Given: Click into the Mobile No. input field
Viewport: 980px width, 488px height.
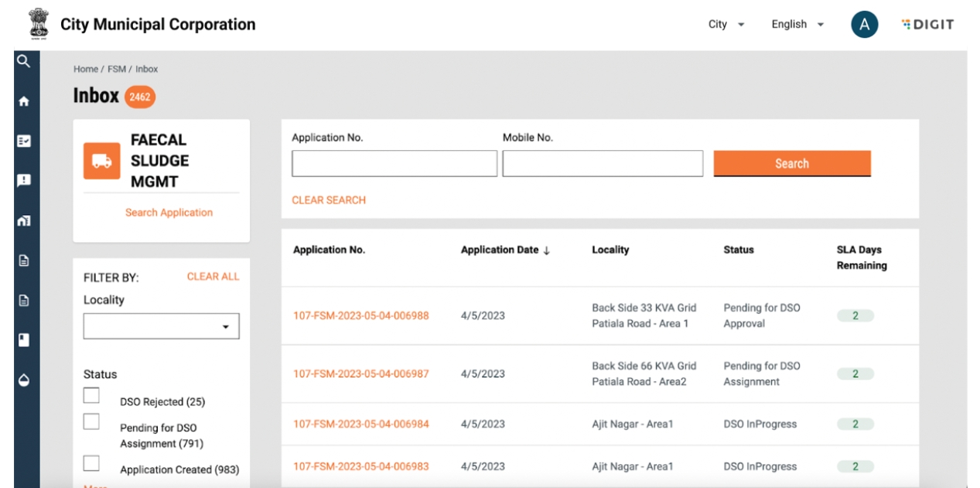Looking at the screenshot, I should pyautogui.click(x=602, y=163).
